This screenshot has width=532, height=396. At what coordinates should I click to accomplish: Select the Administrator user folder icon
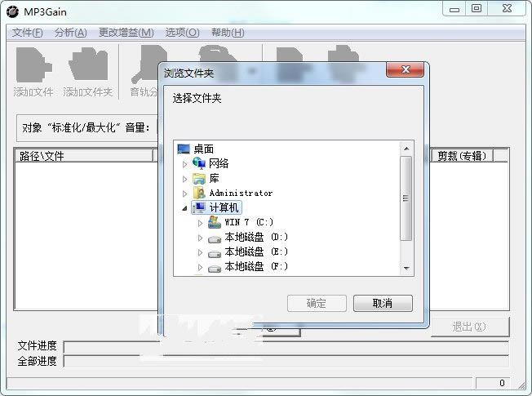[x=199, y=193]
